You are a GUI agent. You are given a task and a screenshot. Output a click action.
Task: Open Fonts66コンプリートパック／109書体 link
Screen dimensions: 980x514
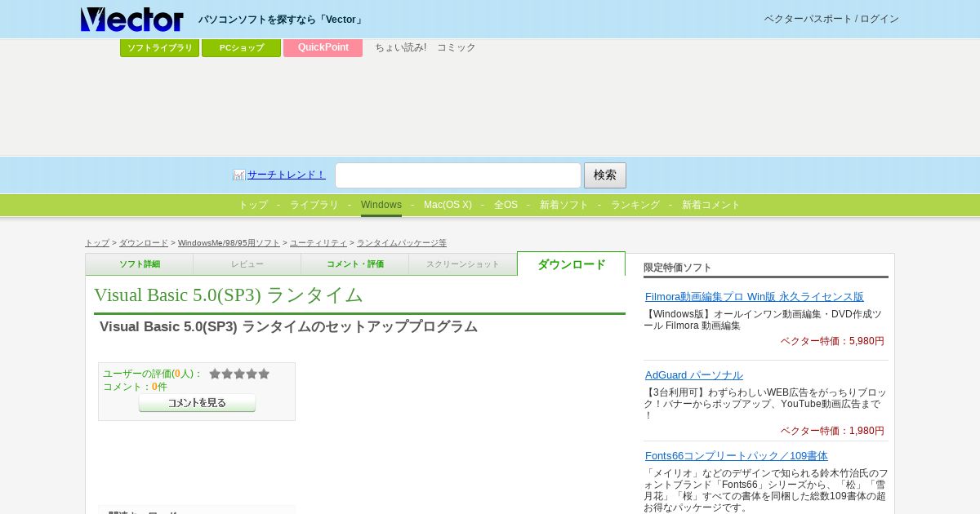click(x=737, y=456)
